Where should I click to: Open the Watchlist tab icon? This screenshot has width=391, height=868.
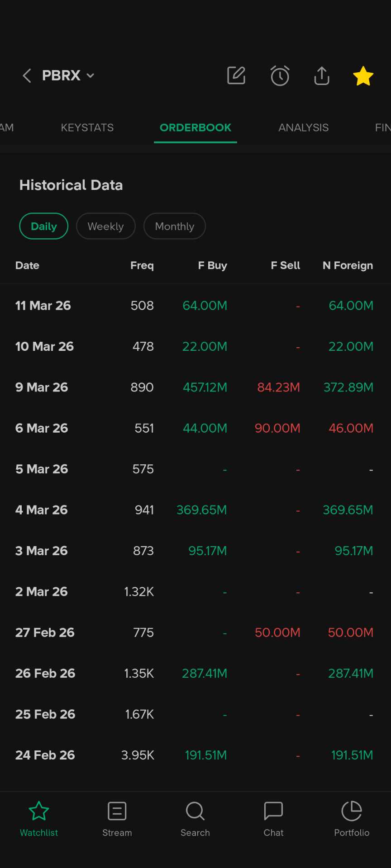pos(39,811)
